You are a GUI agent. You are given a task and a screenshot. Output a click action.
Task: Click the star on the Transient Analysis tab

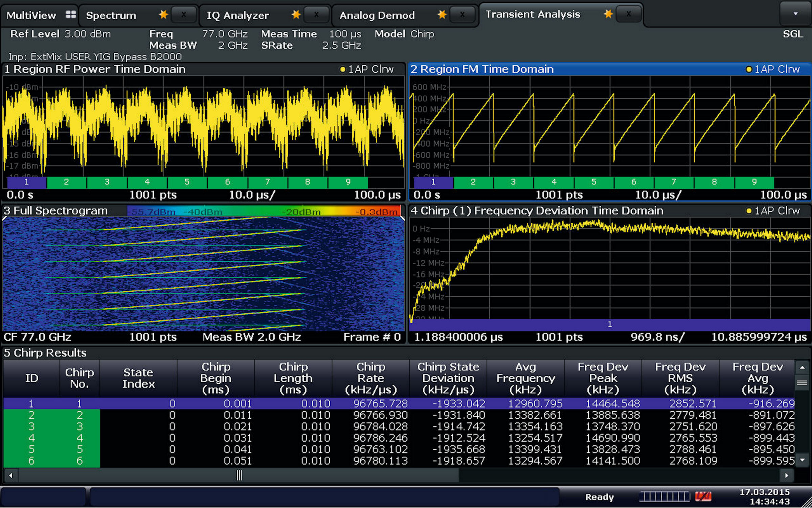608,14
